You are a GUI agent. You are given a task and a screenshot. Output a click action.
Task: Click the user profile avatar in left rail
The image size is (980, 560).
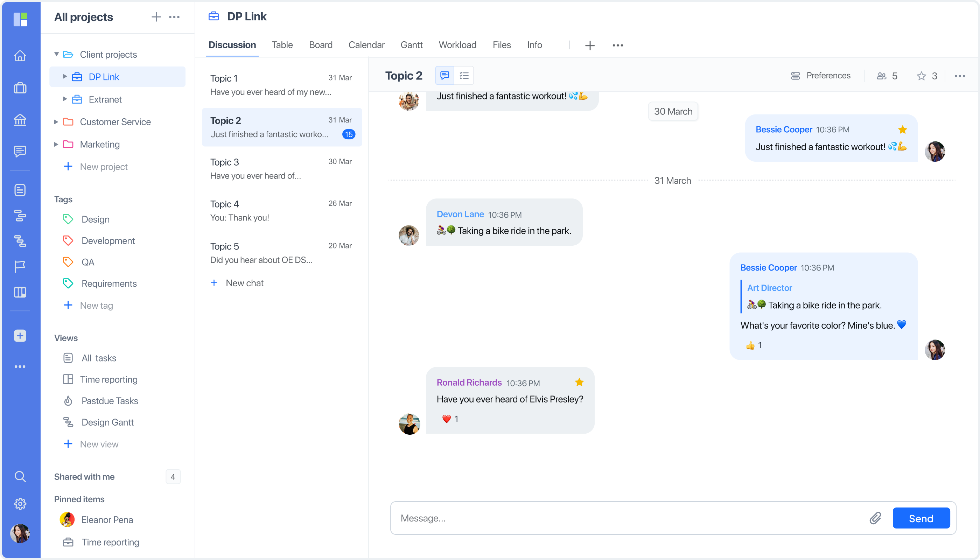coord(20,534)
